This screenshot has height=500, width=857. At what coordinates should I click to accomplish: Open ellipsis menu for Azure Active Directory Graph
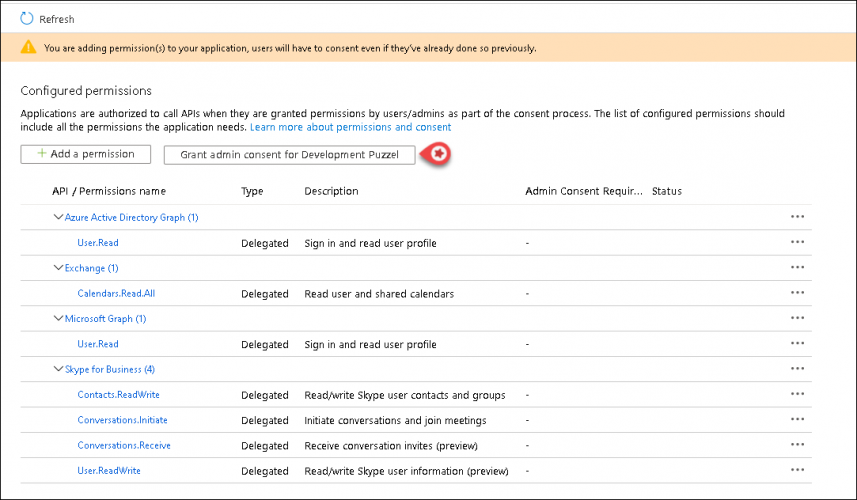pyautogui.click(x=797, y=217)
